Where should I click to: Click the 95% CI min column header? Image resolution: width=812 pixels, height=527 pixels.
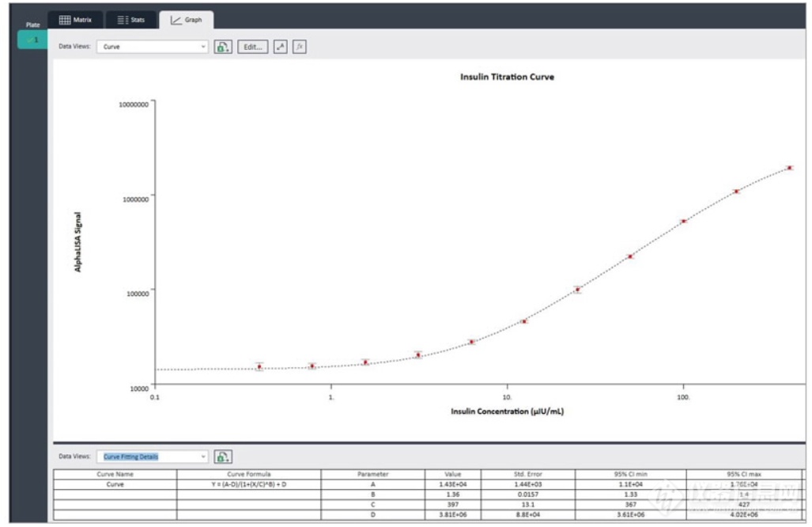point(630,474)
